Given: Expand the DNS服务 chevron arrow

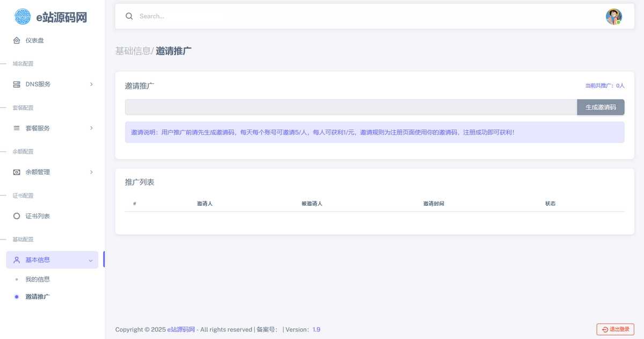Looking at the screenshot, I should pos(91,84).
